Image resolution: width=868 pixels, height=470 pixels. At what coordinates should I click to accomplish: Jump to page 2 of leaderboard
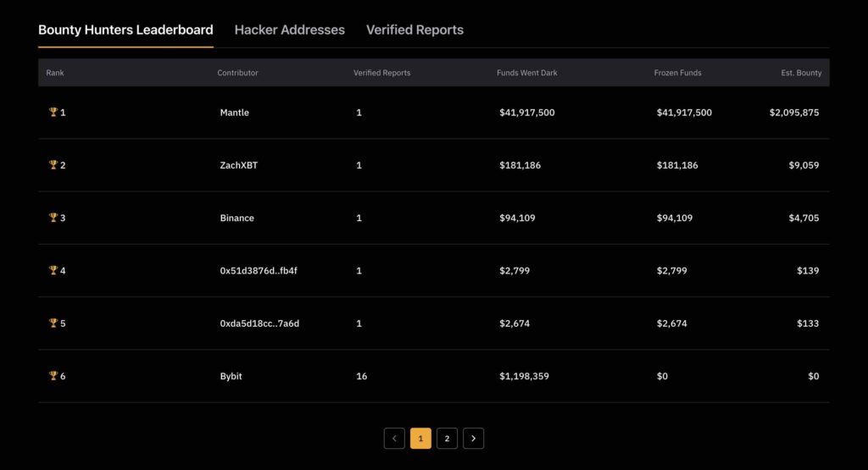click(447, 439)
